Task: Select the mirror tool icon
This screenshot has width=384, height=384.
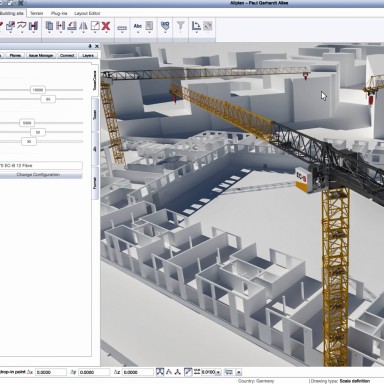Action: (x=83, y=26)
